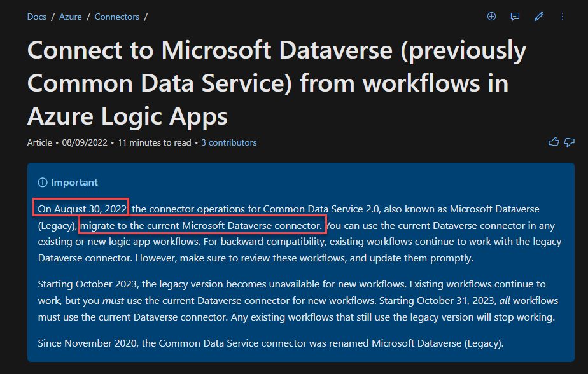Screen dimensions: 588x374
Task: Click the Article label near the date
Action: tap(39, 142)
